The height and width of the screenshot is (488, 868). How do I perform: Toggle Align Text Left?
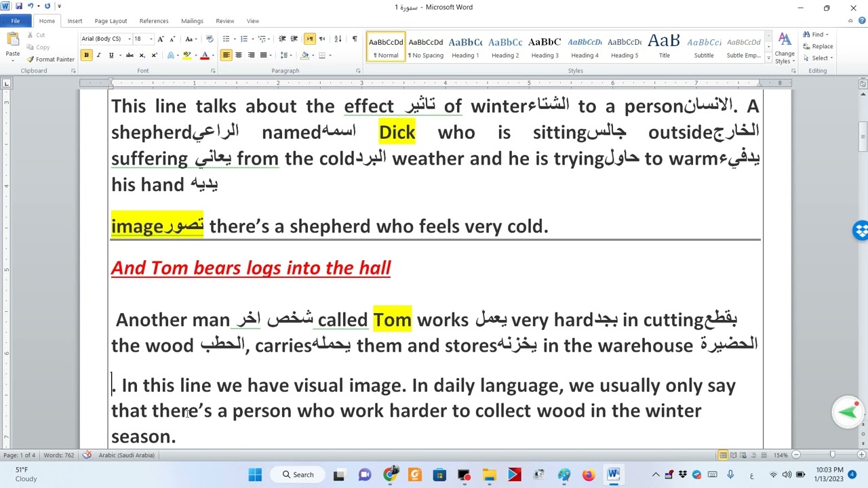coord(226,56)
